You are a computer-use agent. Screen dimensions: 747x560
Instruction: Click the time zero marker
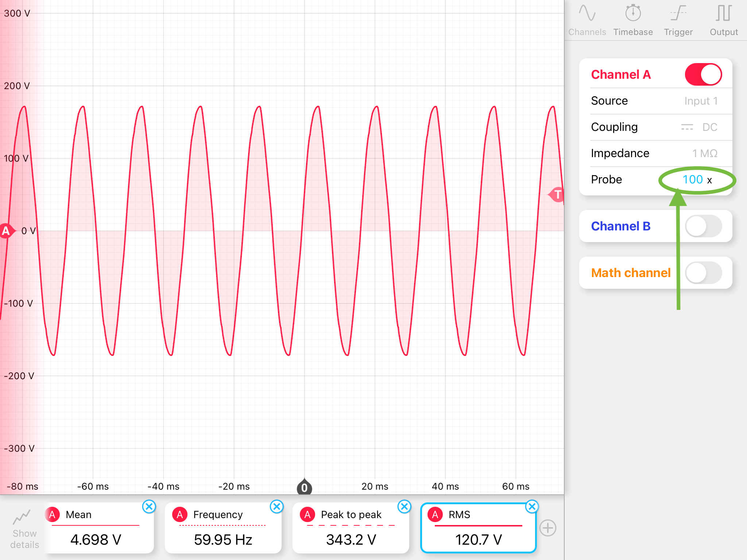click(304, 487)
